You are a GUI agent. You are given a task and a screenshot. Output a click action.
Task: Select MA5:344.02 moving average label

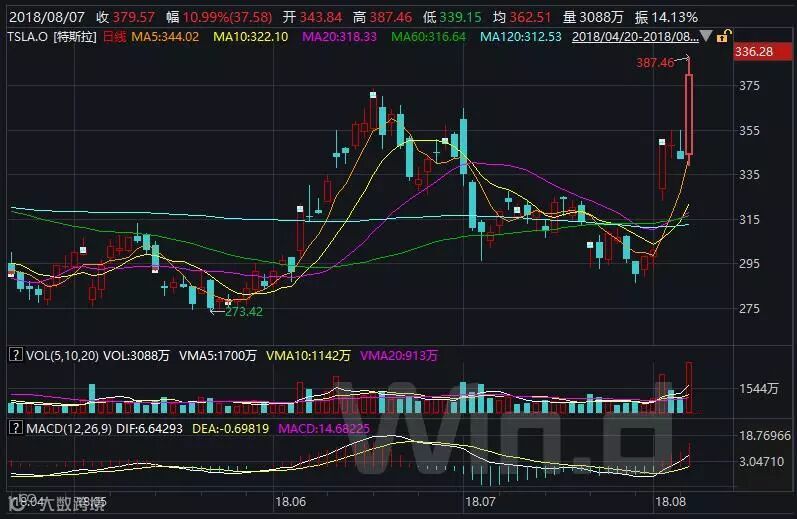(x=165, y=37)
